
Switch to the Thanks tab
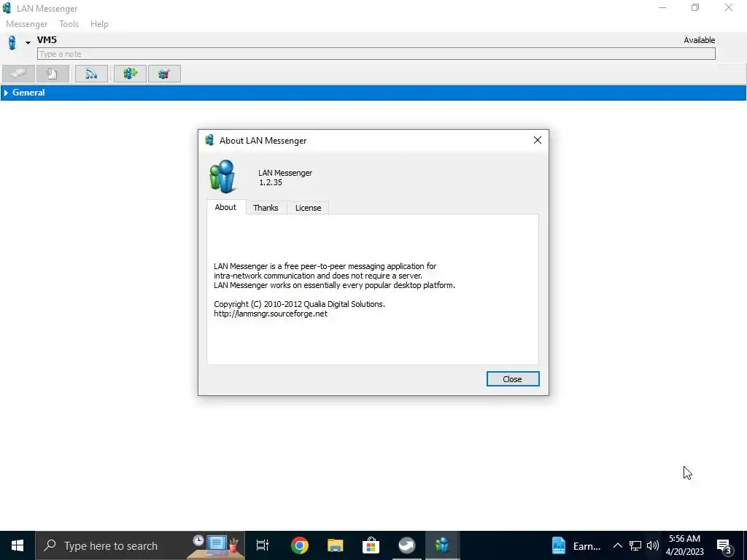pos(266,208)
